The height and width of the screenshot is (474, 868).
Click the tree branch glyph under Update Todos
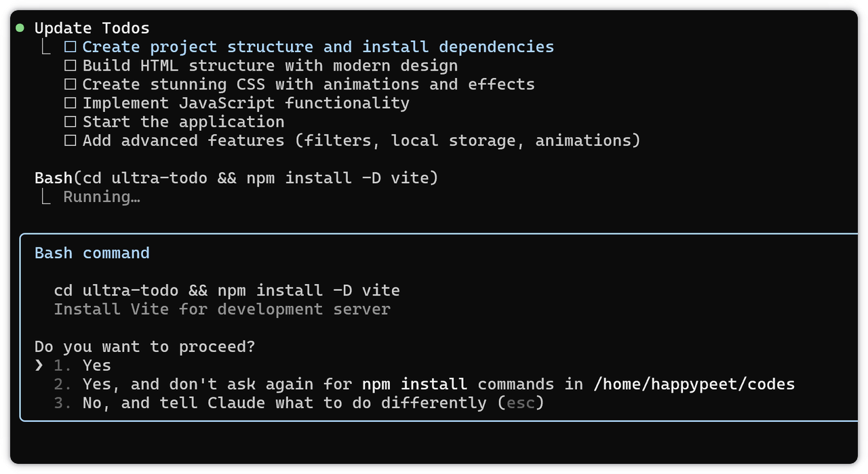click(45, 47)
